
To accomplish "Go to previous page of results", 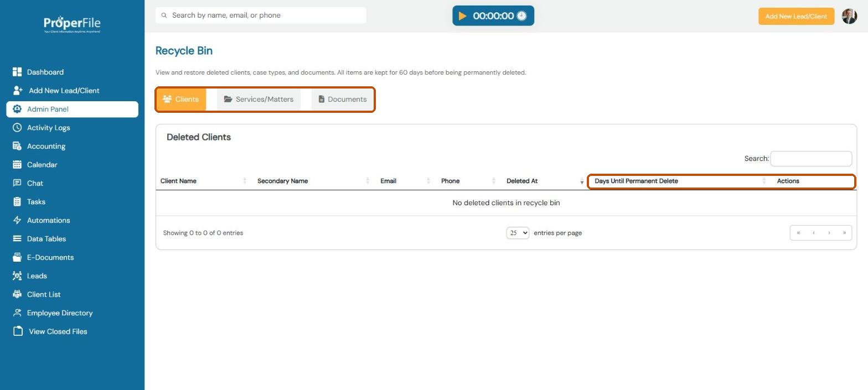I will 814,233.
